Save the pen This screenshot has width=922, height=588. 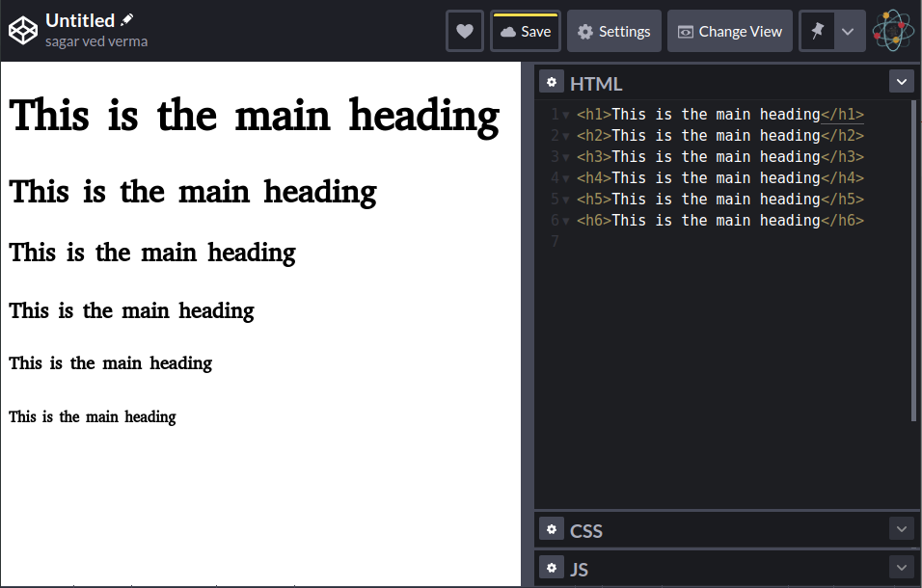tap(526, 31)
